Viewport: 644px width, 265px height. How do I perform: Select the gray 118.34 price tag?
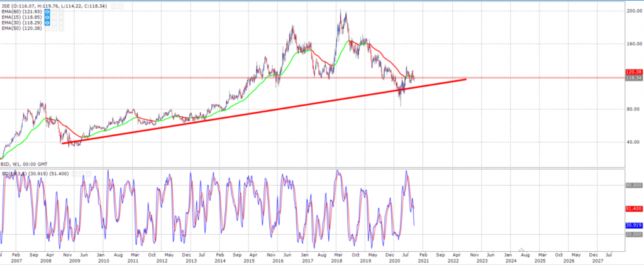(633, 78)
